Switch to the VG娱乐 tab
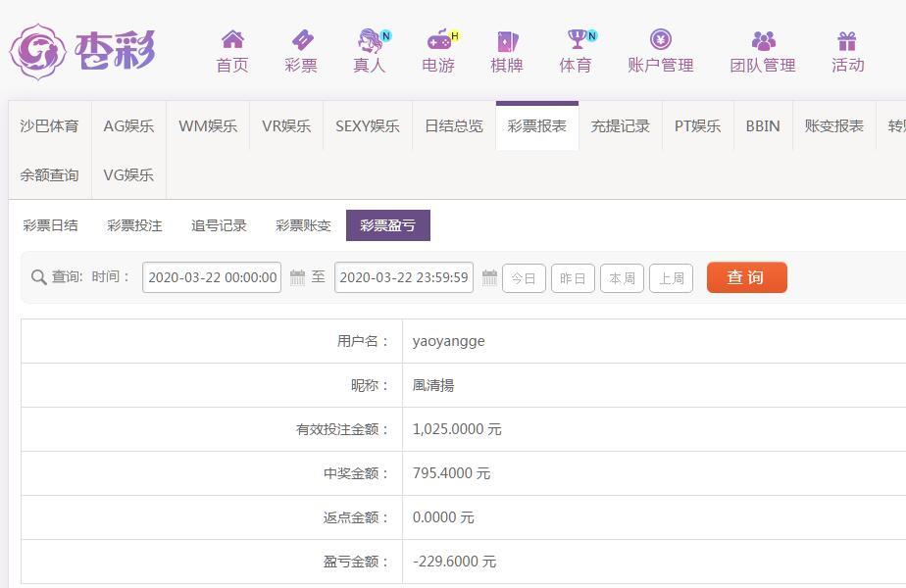The width and height of the screenshot is (906, 588). tap(128, 174)
